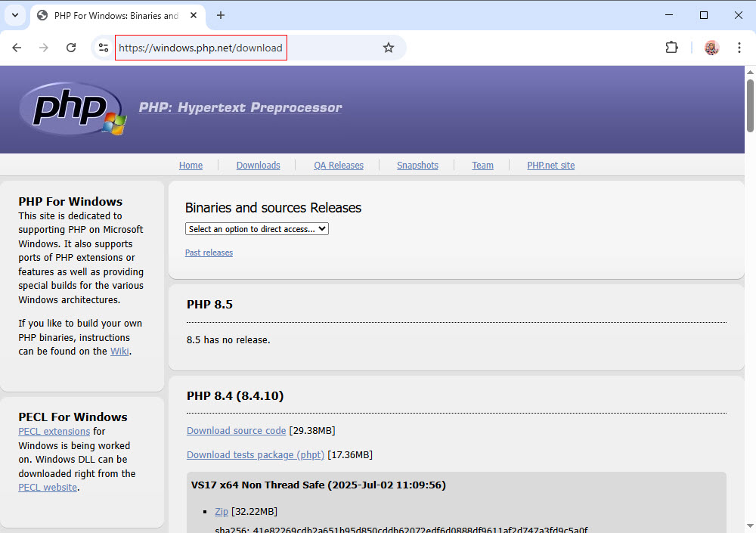Click the 'Download source code' link
756x533 pixels.
(x=236, y=429)
